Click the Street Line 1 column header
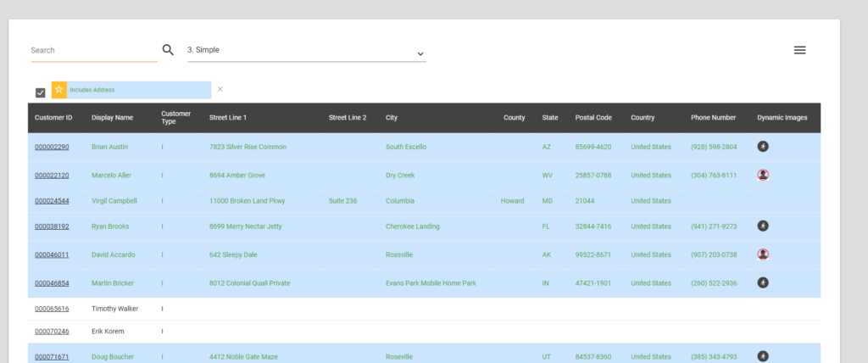This screenshot has height=363, width=868. point(227,118)
